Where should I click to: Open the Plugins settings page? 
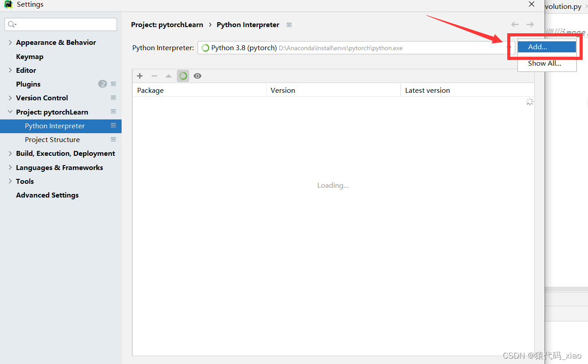click(x=28, y=84)
